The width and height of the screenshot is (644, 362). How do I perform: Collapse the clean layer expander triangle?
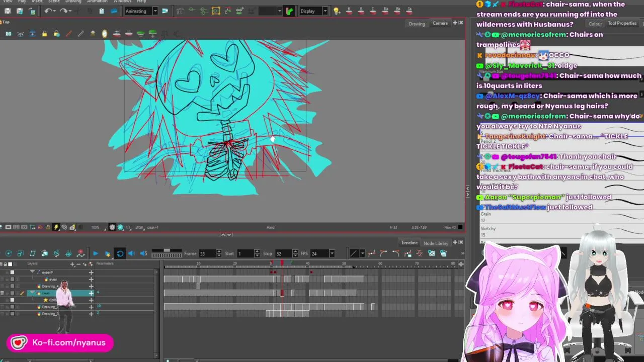point(33,293)
